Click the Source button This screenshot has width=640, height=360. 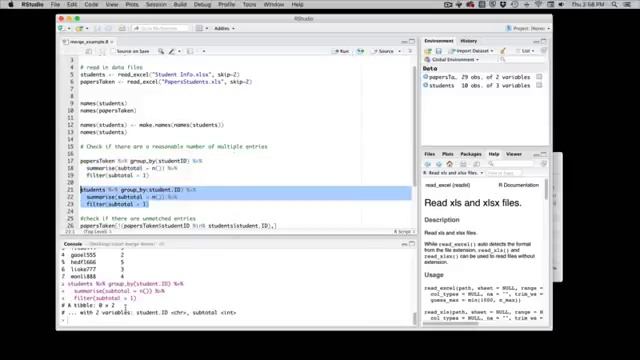pyautogui.click(x=383, y=51)
